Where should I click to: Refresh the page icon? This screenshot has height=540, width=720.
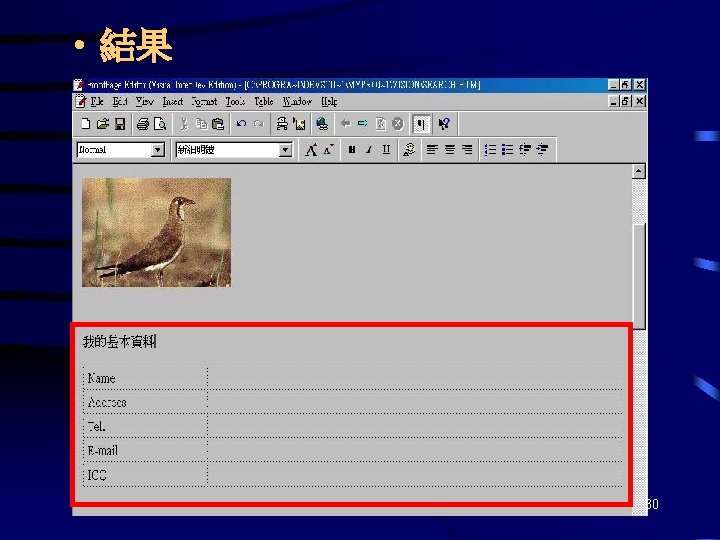click(380, 124)
